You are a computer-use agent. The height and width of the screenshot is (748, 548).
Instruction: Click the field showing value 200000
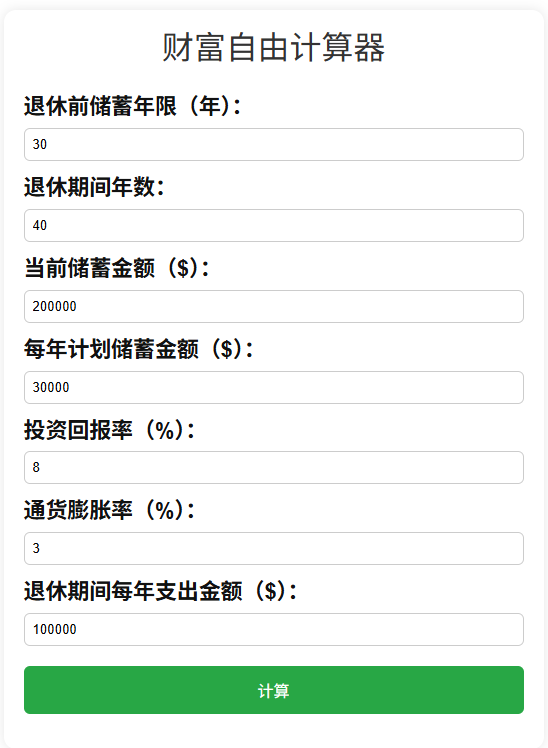[x=274, y=306]
